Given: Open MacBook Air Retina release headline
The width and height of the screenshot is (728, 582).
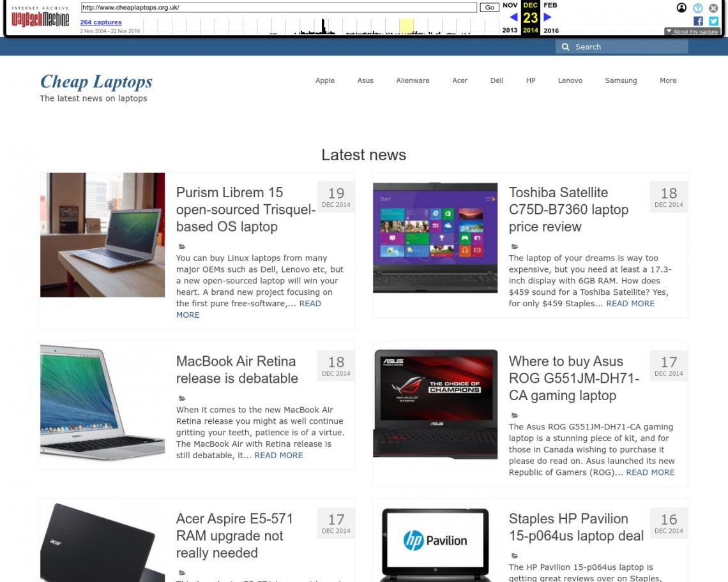Looking at the screenshot, I should 237,370.
